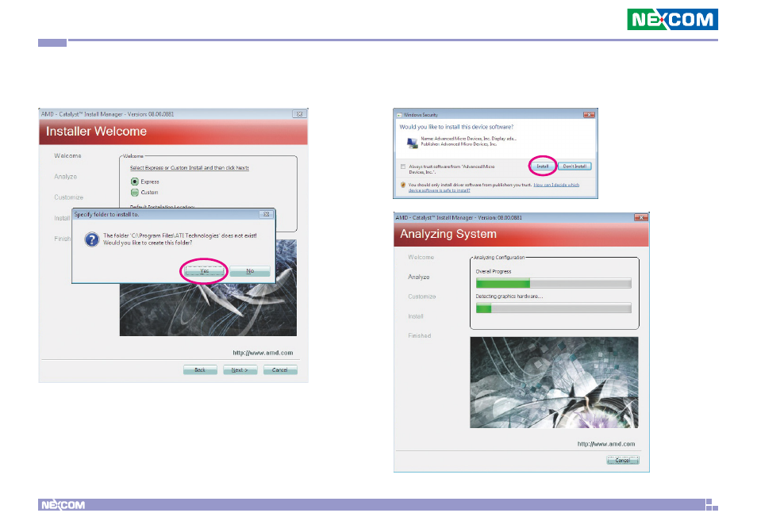Click No in the folder dialog

coord(250,271)
